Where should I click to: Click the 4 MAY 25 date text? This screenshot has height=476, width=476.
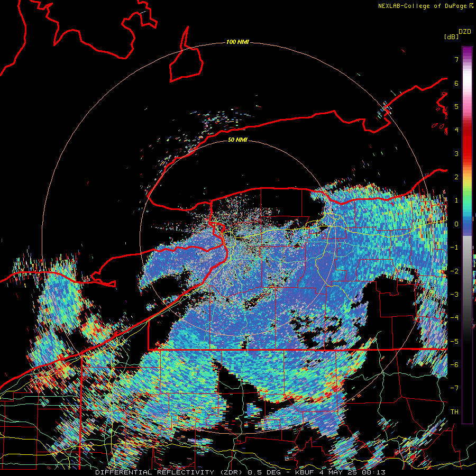(338, 472)
